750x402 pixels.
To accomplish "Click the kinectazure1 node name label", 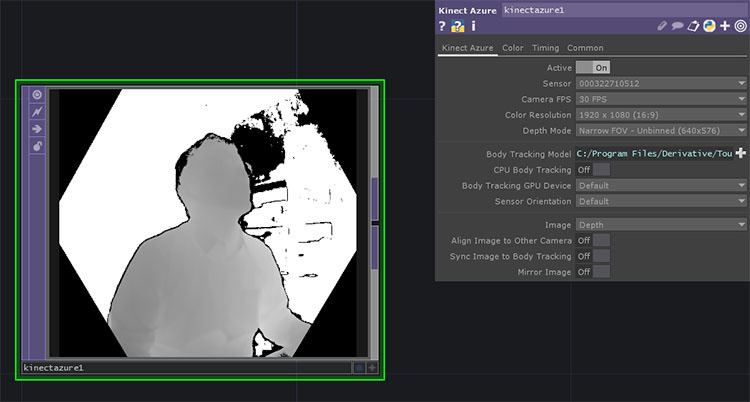I will point(53,368).
